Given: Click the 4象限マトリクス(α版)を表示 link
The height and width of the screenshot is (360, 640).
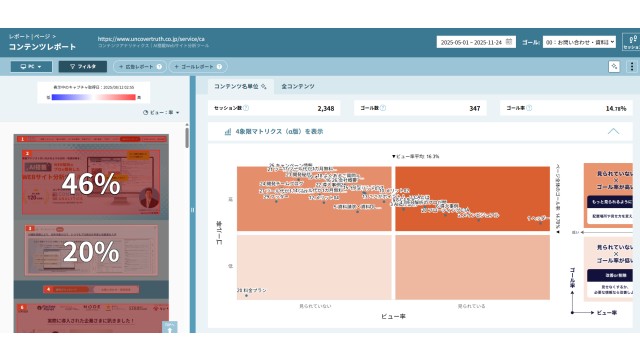Looking at the screenshot, I should [279, 131].
